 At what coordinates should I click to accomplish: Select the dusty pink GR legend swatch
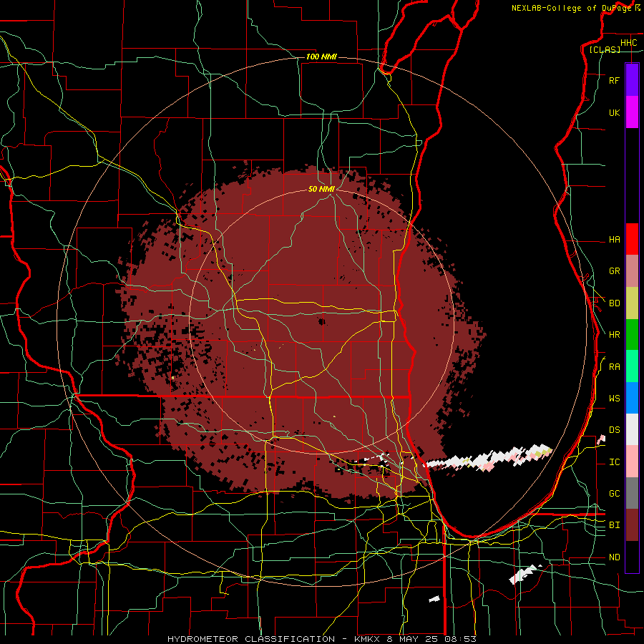coord(632,271)
